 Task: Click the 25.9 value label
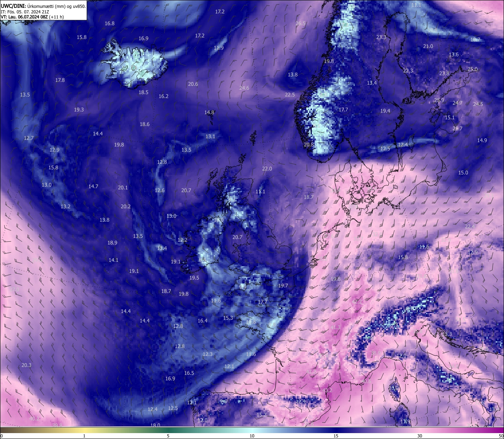click(439, 100)
